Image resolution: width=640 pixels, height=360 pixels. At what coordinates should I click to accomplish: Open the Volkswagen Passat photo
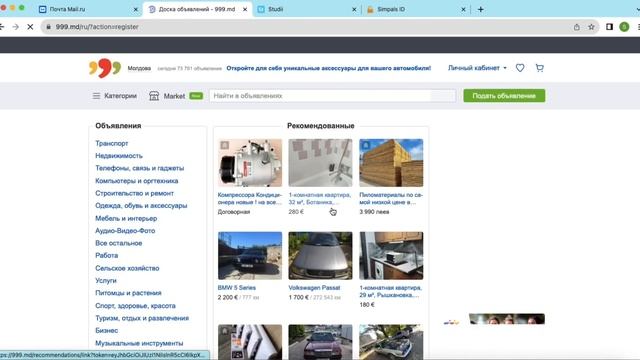pyautogui.click(x=320, y=256)
